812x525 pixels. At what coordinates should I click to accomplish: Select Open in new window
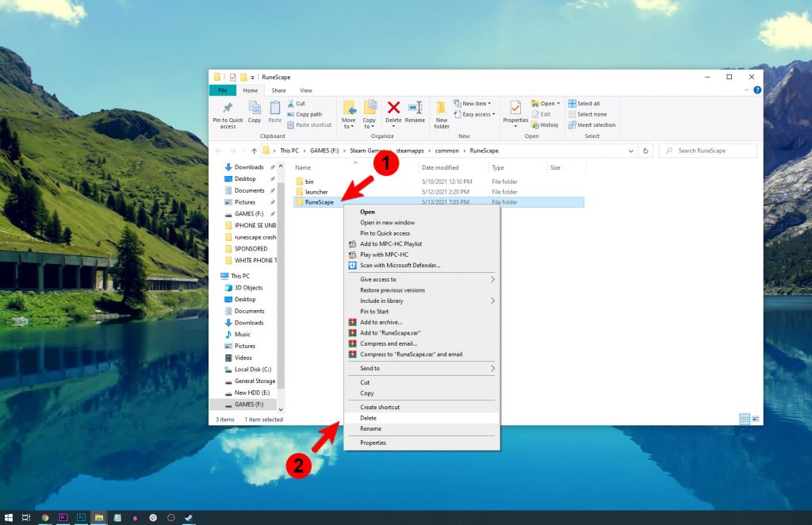click(x=422, y=223)
